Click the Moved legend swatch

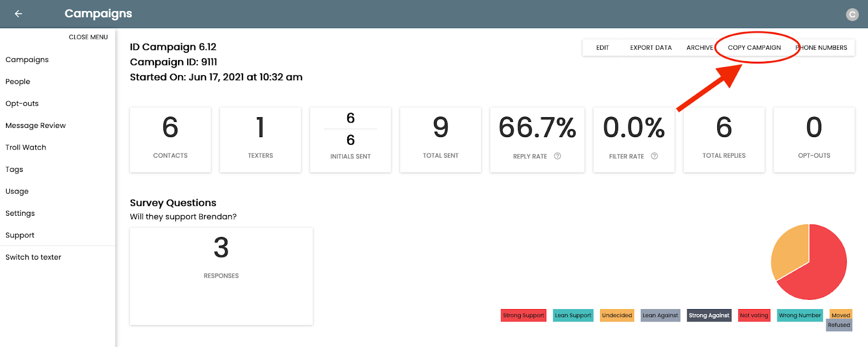(x=841, y=315)
